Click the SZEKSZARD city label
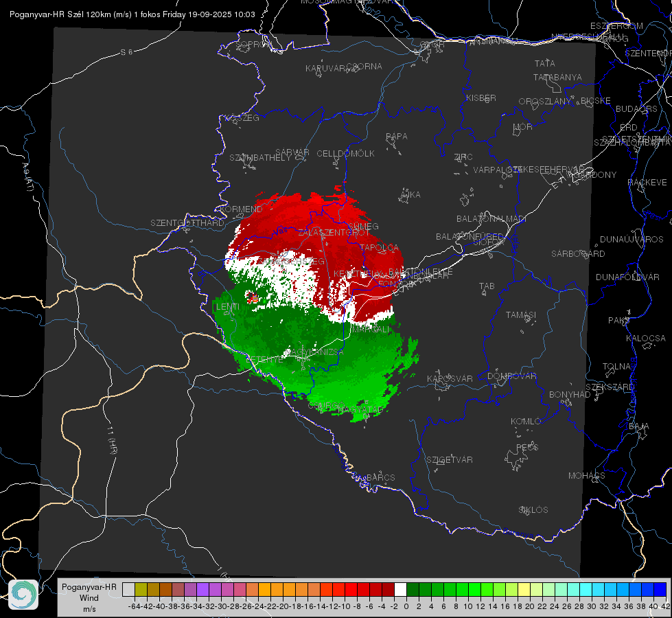This screenshot has width=672, height=618. 610,387
